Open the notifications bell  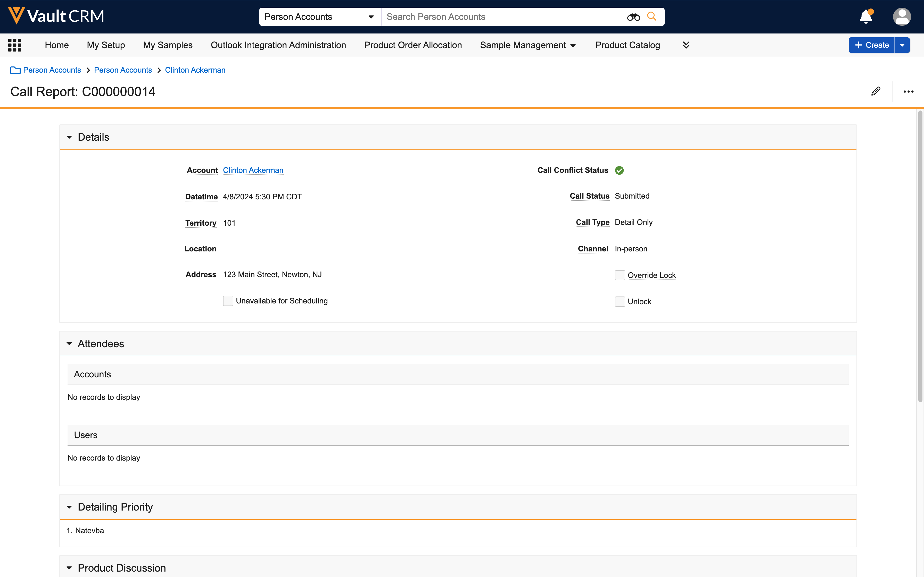(865, 17)
